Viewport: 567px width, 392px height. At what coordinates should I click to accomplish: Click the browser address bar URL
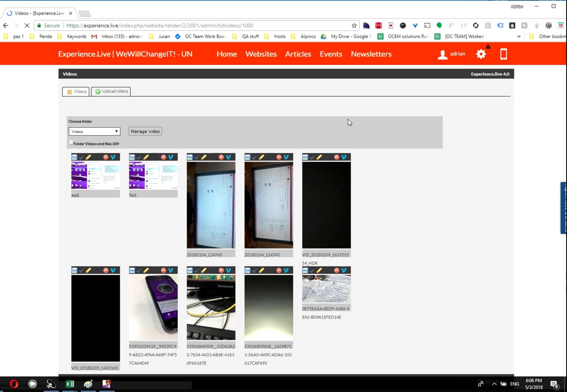coord(160,26)
